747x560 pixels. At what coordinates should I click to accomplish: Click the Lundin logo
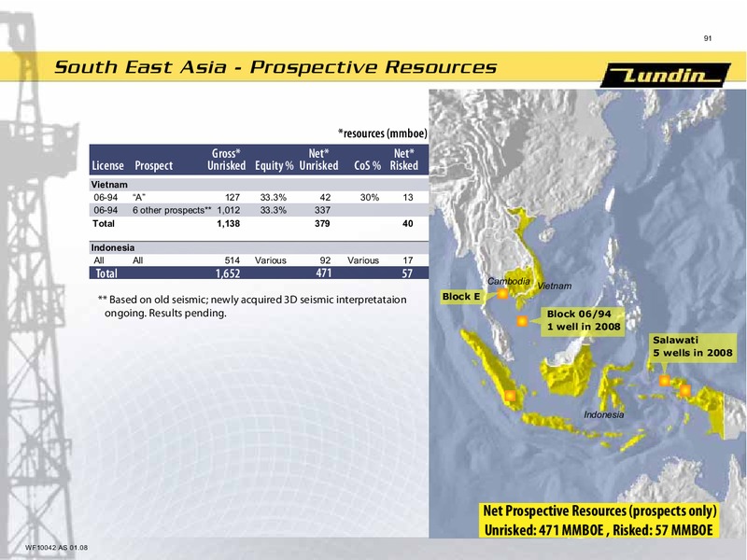coord(665,75)
